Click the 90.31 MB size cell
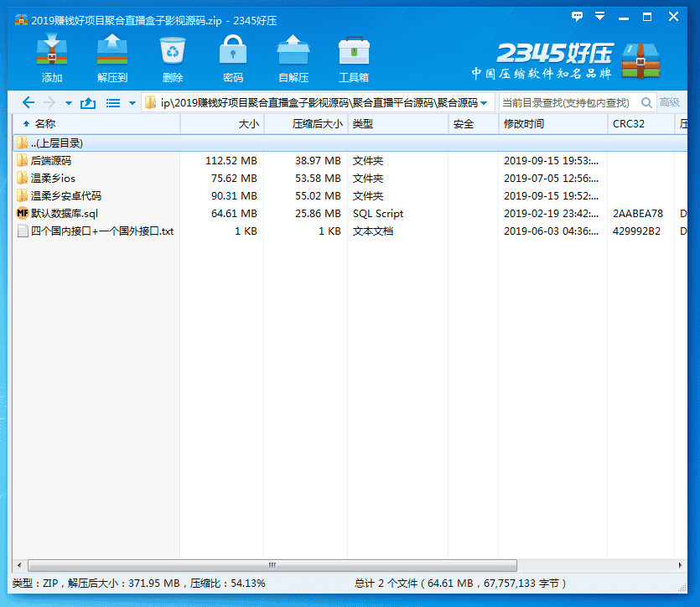 coord(234,196)
